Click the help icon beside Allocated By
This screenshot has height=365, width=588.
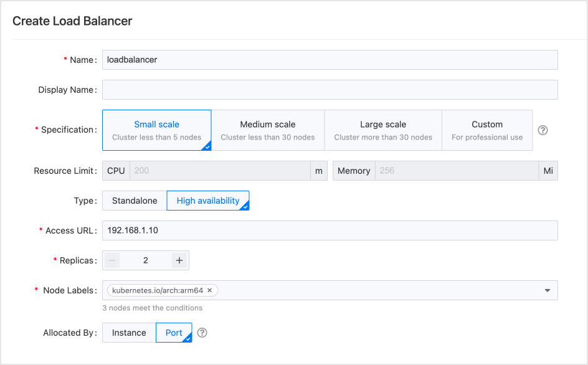(x=202, y=333)
